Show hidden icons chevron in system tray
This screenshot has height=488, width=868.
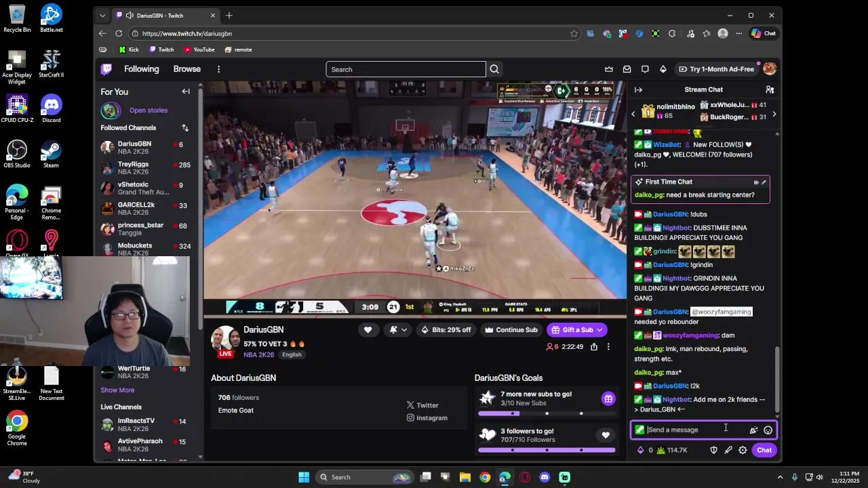point(780,477)
